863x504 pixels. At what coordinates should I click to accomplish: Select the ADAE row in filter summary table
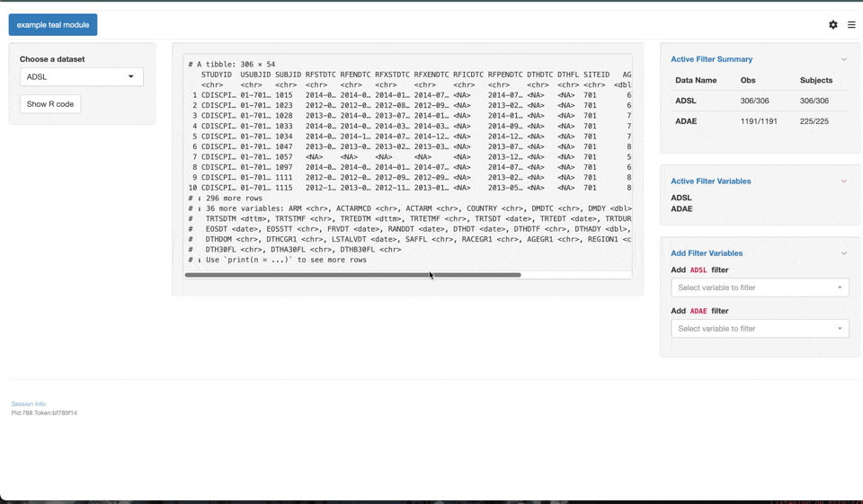click(760, 121)
